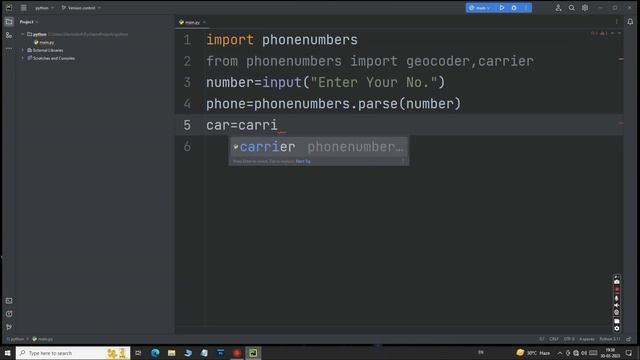Show hidden system tray icons
Image resolution: width=640 pixels, height=360 pixels.
click(560, 353)
